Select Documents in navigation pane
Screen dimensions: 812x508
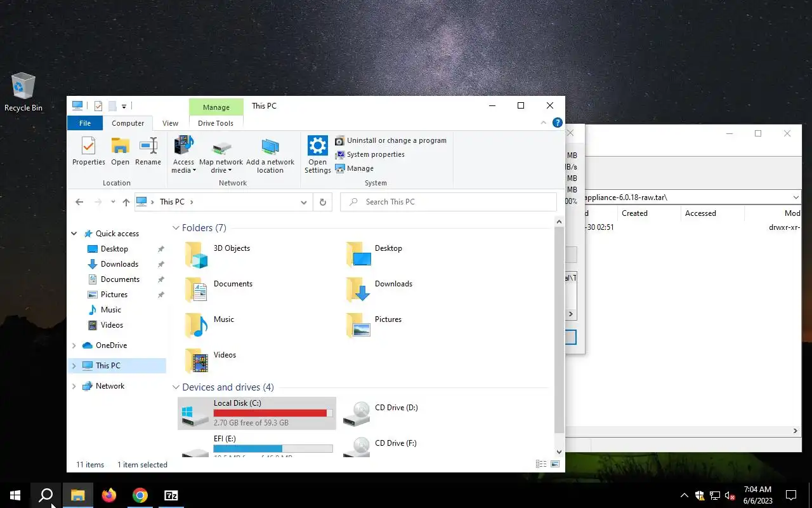coord(120,279)
